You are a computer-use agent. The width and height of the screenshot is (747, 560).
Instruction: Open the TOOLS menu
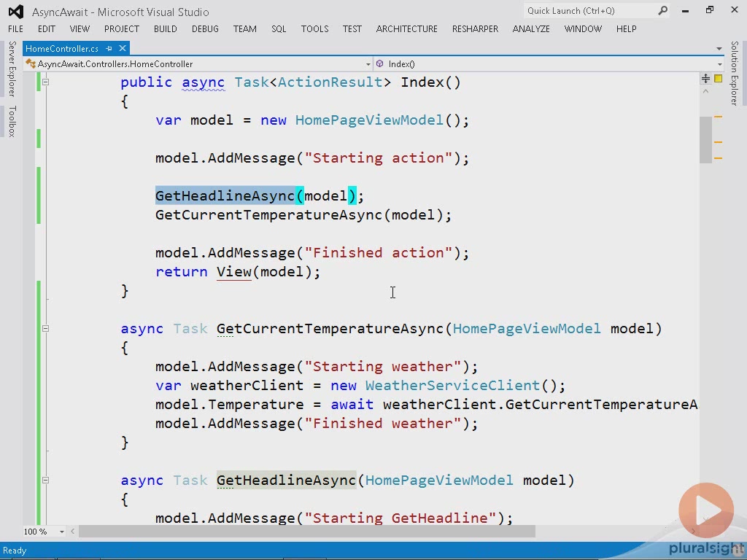pos(314,29)
